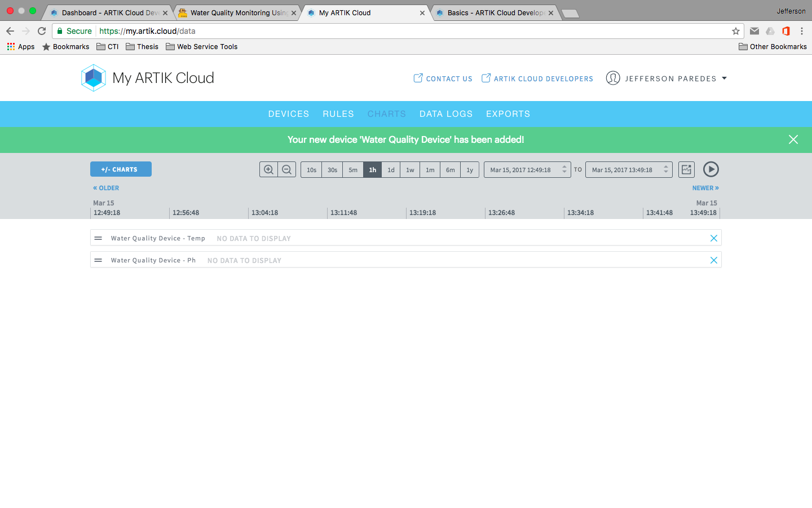Click the chart snapshot icon button
Viewport: 812px width, 508px height.
[686, 169]
